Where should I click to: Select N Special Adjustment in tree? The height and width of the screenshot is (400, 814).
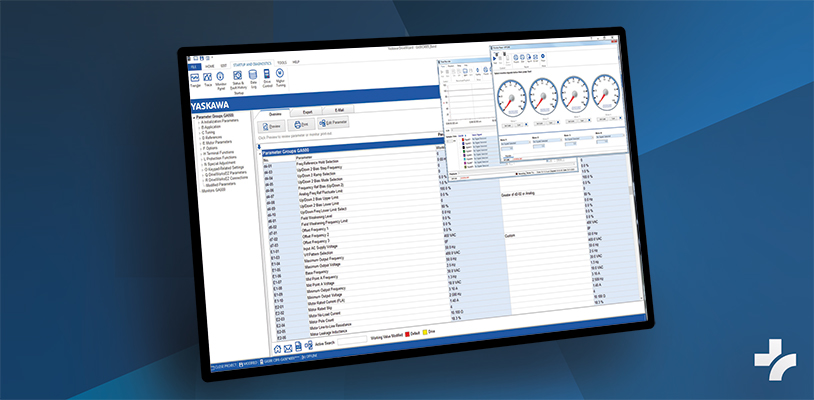[x=221, y=163]
